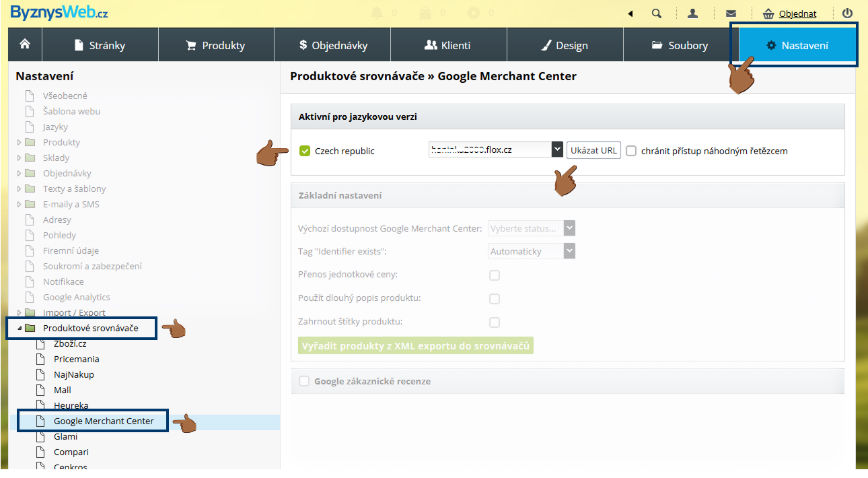Click the page icon of Zboží.cz
The width and height of the screenshot is (868, 478).
(x=40, y=343)
